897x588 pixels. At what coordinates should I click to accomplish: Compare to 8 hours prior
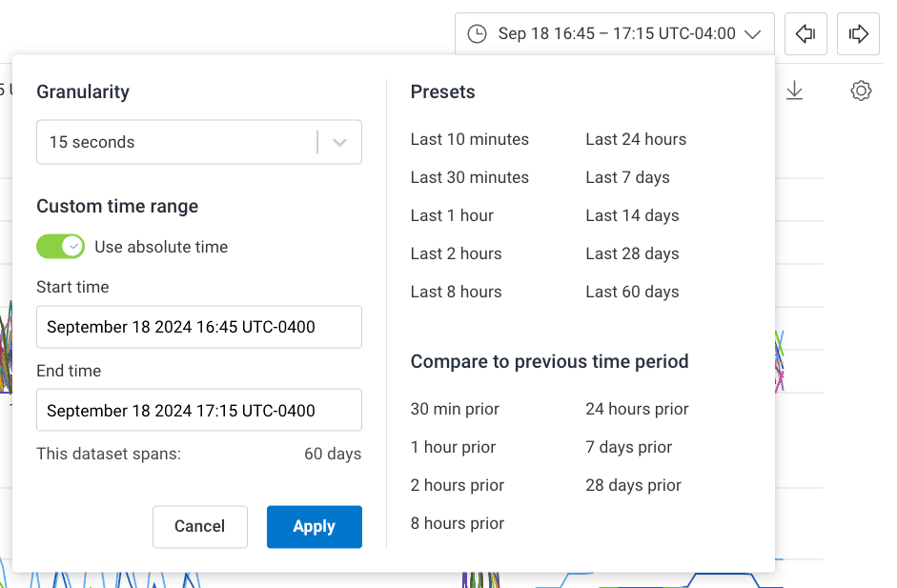[x=458, y=523]
